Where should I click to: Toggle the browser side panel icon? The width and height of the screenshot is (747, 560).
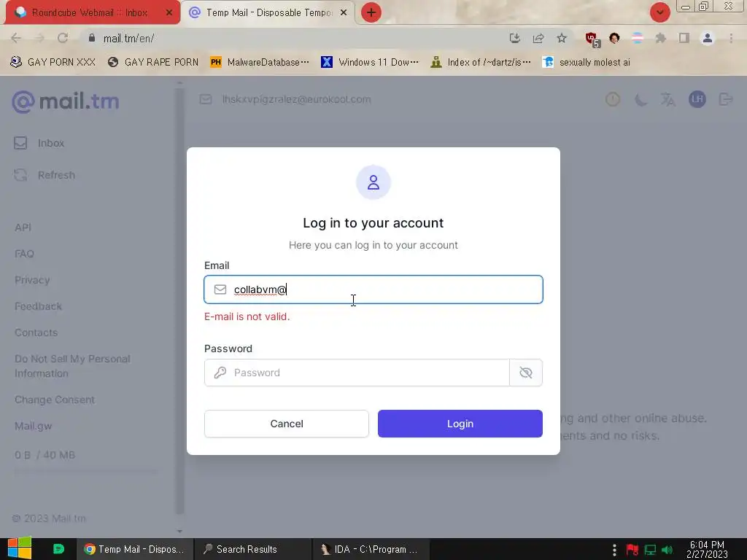click(684, 38)
